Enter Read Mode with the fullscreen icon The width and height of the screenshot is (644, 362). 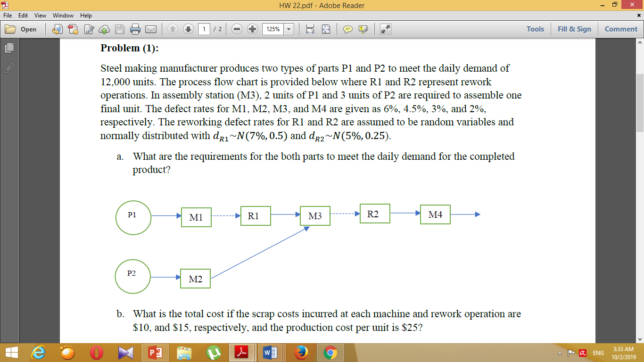pos(386,29)
